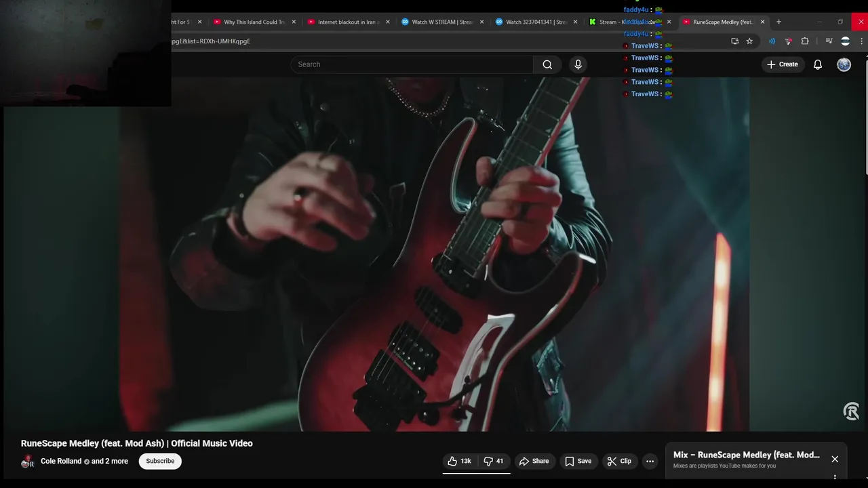
Task: Click the browser profile avatar icon
Action: point(845,41)
